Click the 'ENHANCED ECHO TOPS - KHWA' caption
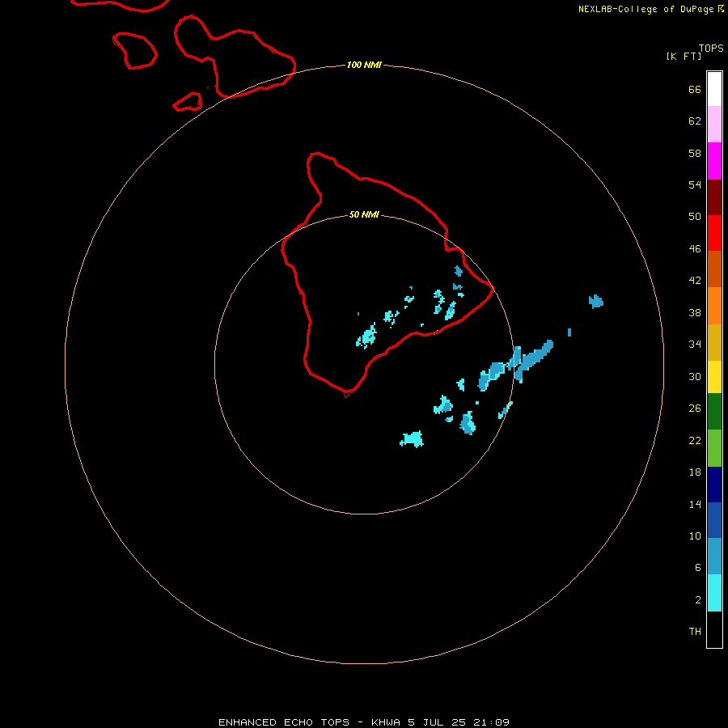 (x=309, y=722)
